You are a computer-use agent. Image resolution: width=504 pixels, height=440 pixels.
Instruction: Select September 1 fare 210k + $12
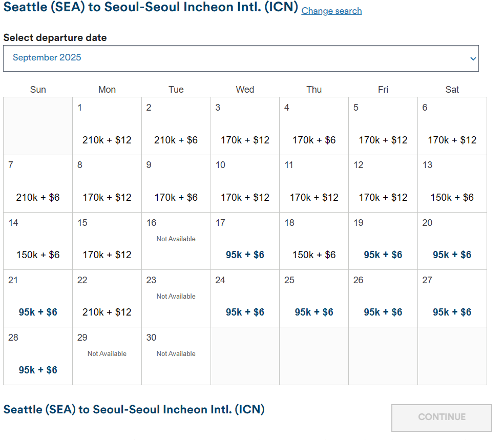[x=107, y=140]
